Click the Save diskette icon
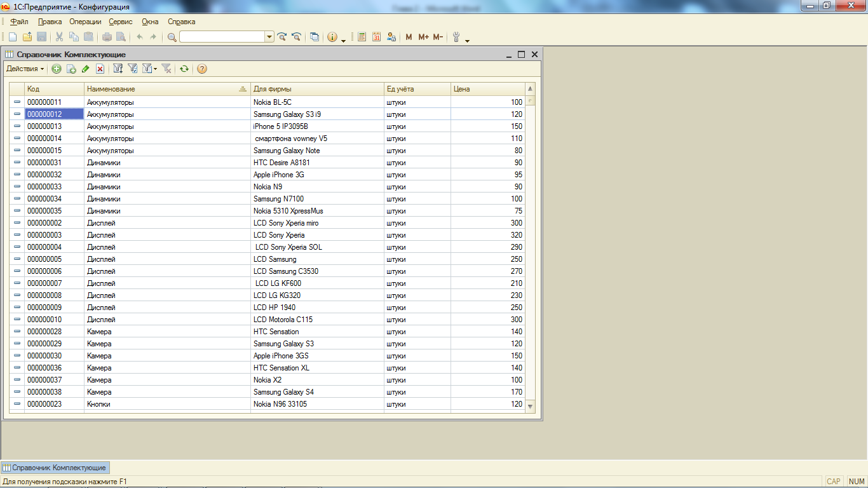This screenshot has height=488, width=868. click(x=41, y=37)
